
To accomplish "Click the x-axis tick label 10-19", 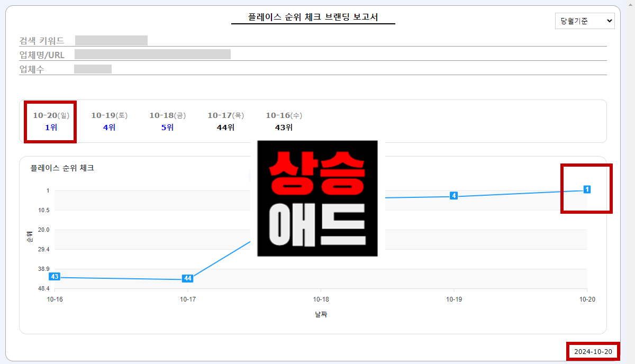I will (454, 299).
